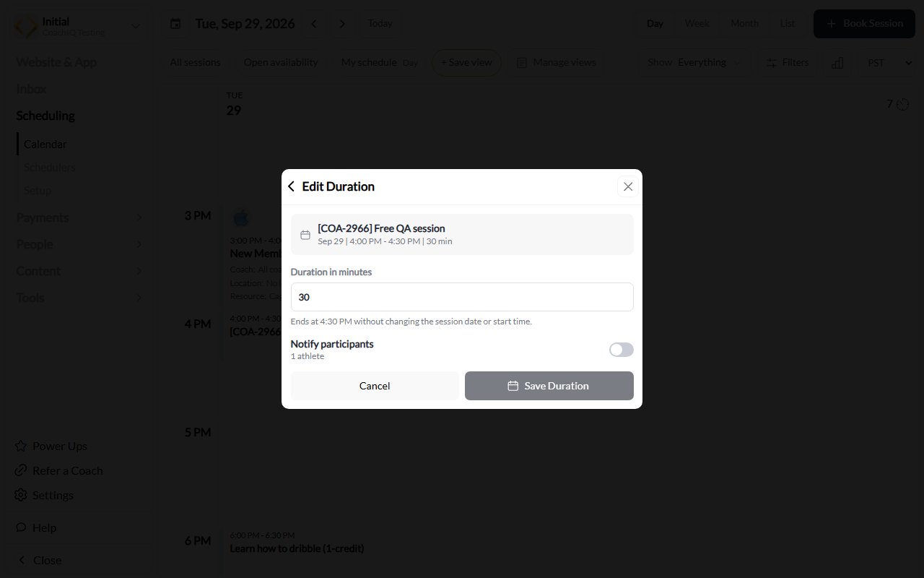Click Book Session button

point(864,24)
